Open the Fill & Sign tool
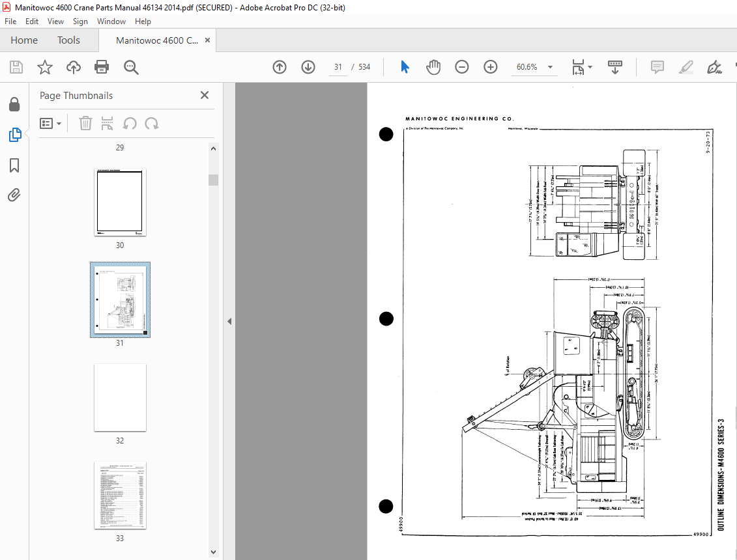The width and height of the screenshot is (737, 560). coord(714,67)
